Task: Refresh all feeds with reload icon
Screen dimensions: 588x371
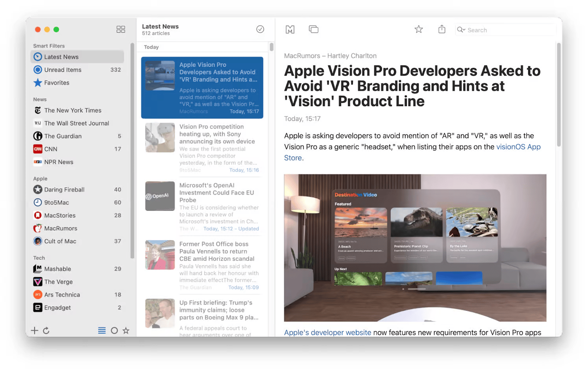Action: [x=46, y=330]
